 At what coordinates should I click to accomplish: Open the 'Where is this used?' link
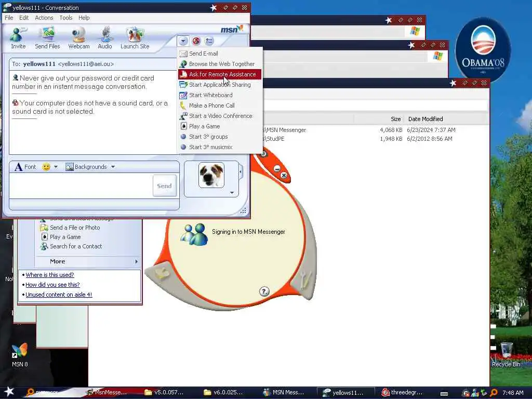[x=50, y=275]
